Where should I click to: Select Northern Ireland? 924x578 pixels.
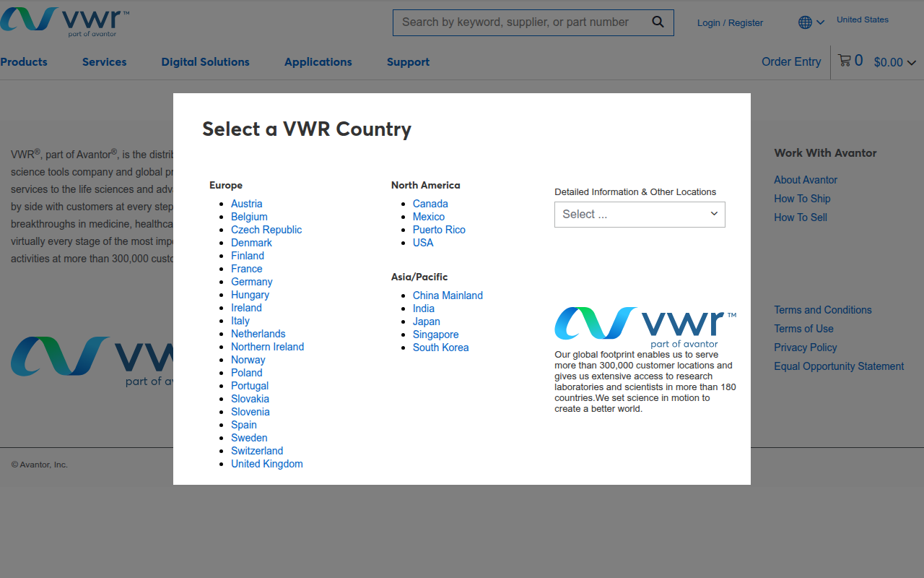(267, 347)
